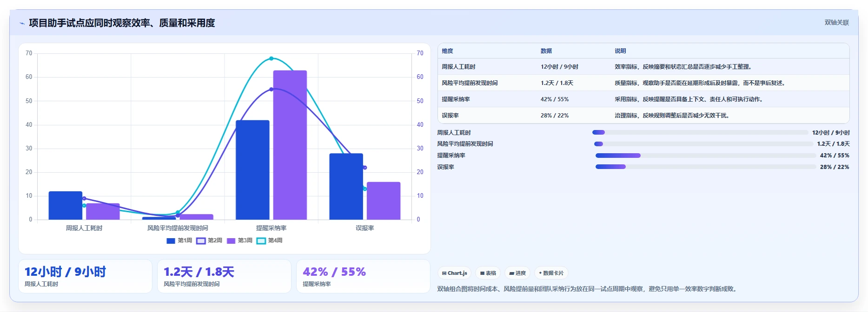Click the 数据 table column header
This screenshot has height=312, width=868.
pos(546,51)
